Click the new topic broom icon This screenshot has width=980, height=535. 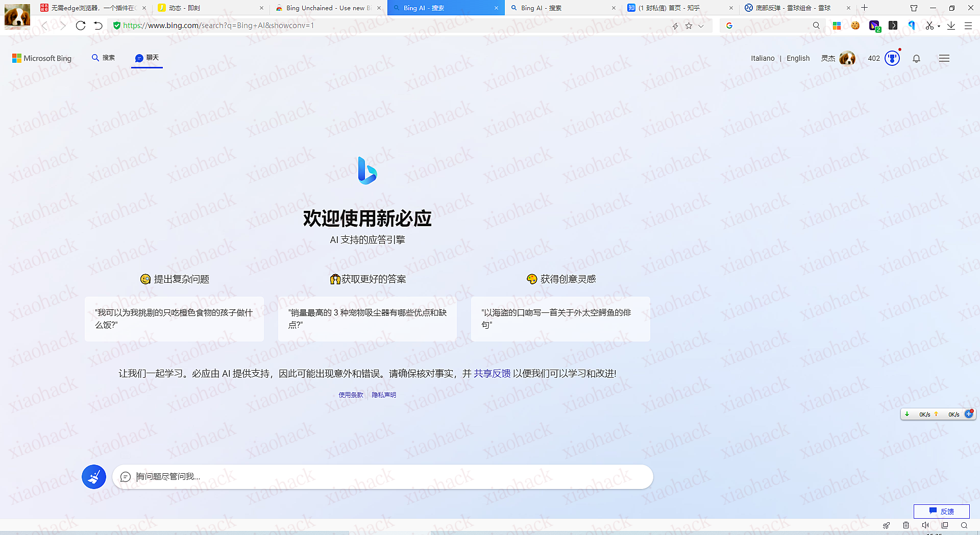click(94, 476)
